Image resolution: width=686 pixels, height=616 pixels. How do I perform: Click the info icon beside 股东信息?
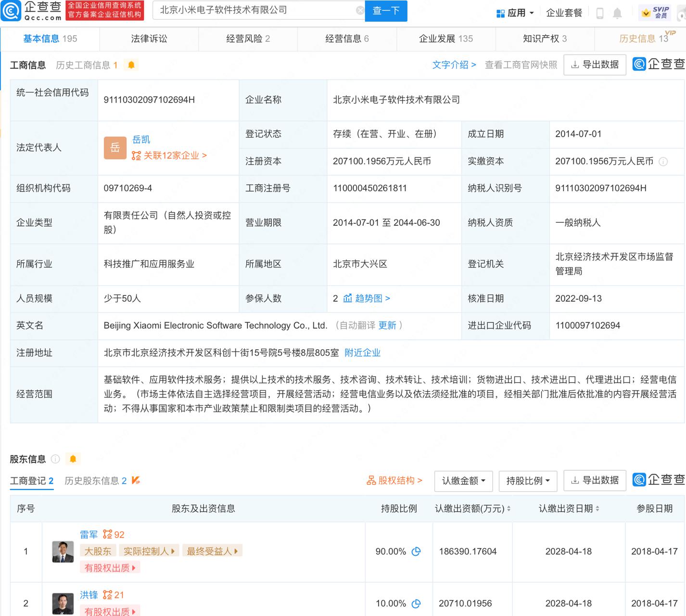(x=55, y=459)
